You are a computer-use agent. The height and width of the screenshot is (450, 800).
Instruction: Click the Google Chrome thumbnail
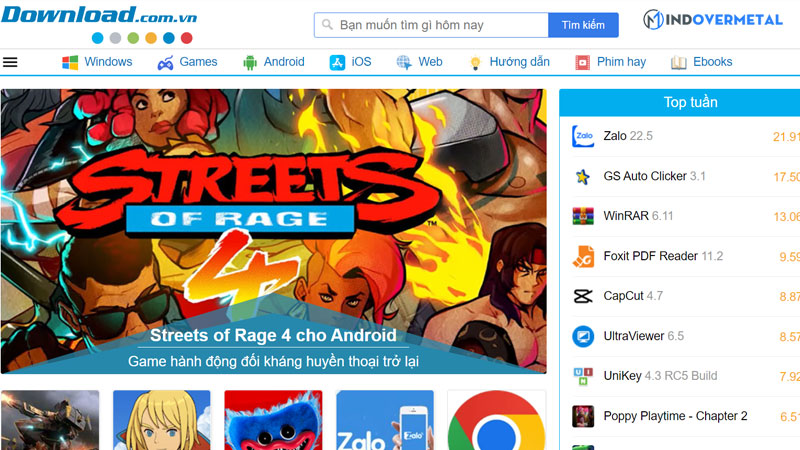[x=496, y=422]
